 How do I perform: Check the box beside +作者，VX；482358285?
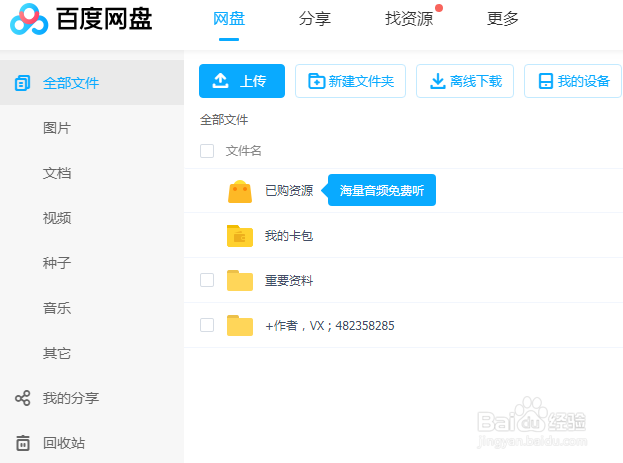[x=207, y=325]
